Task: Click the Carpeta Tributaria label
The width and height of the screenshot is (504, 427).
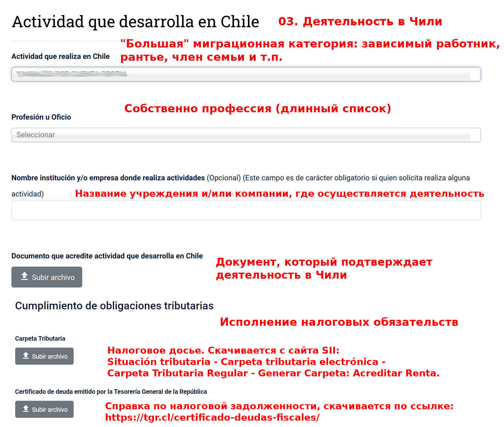Action: click(40, 338)
